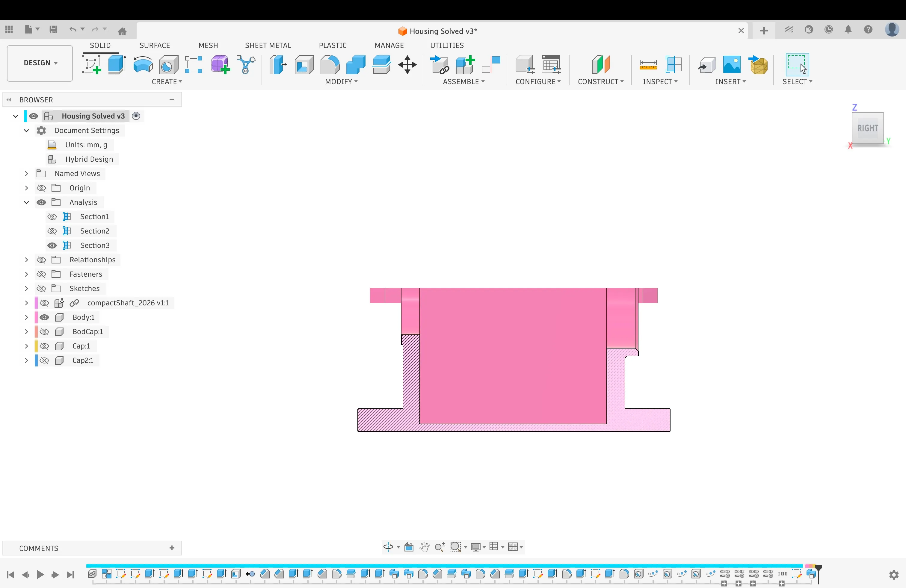Open the CREATE dropdown menu
906x588 pixels.
pos(167,82)
